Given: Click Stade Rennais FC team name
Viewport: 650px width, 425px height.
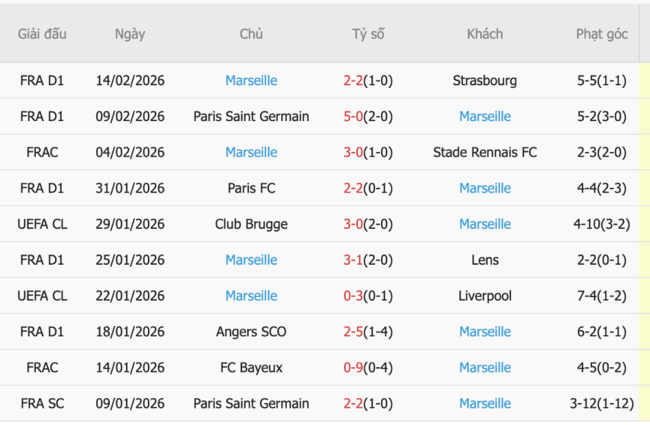Looking at the screenshot, I should [x=485, y=152].
